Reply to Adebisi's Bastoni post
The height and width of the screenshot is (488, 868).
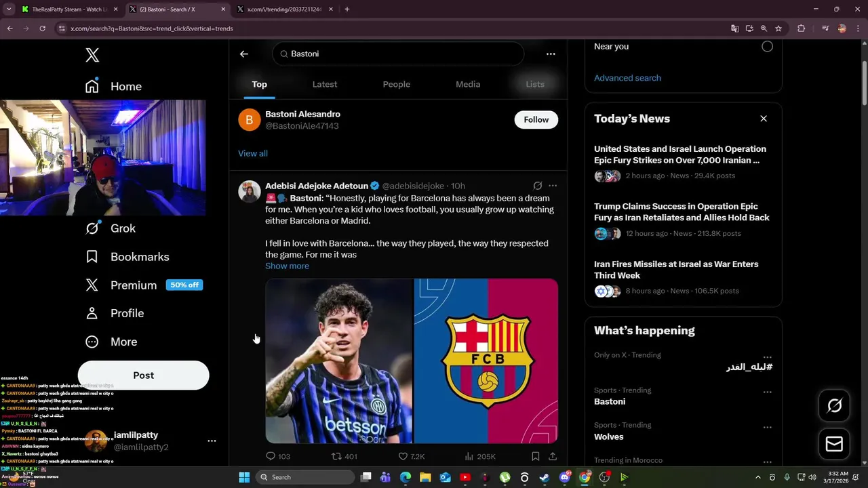277,456
